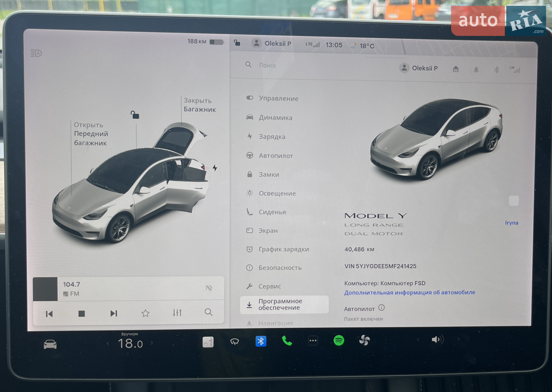The image size is (552, 392).
Task: Tap the HomeLink garage icon
Action: pos(456,69)
